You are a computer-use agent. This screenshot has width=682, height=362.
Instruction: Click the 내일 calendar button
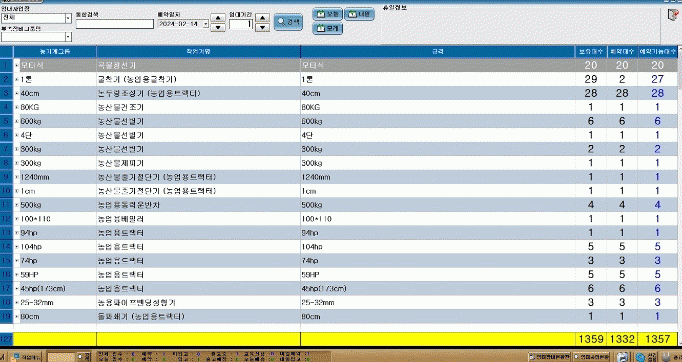(x=359, y=14)
